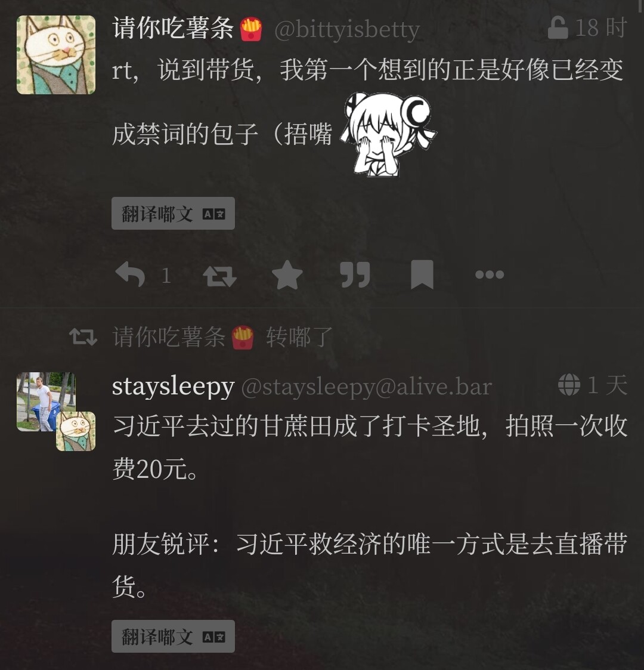The height and width of the screenshot is (670, 644).
Task: Click the boost icon beside 转嘟了
Action: click(x=83, y=337)
